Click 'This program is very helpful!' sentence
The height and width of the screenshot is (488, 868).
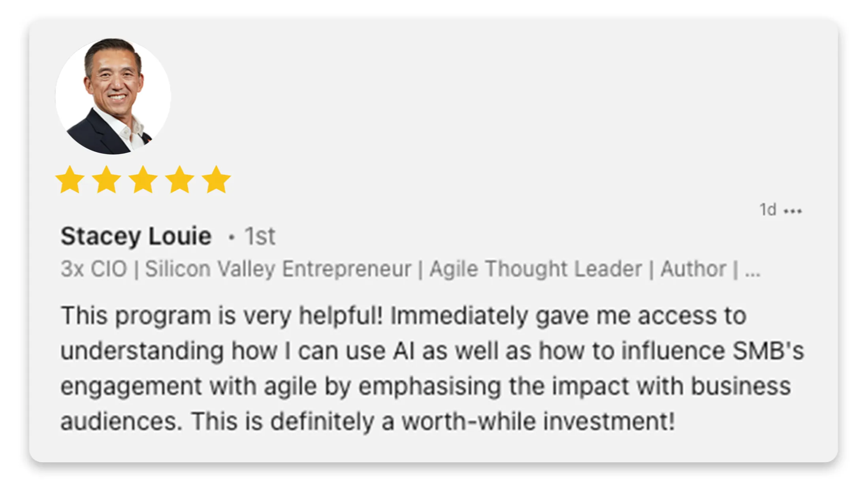click(221, 316)
